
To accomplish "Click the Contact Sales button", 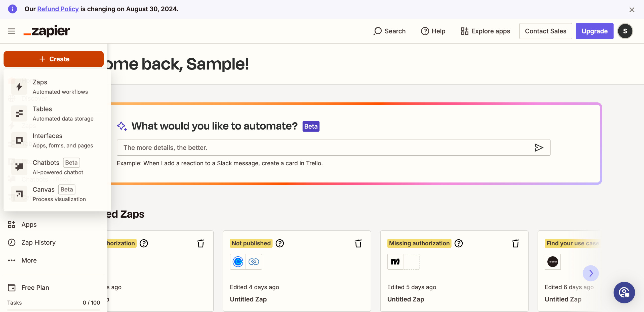I will [x=546, y=31].
